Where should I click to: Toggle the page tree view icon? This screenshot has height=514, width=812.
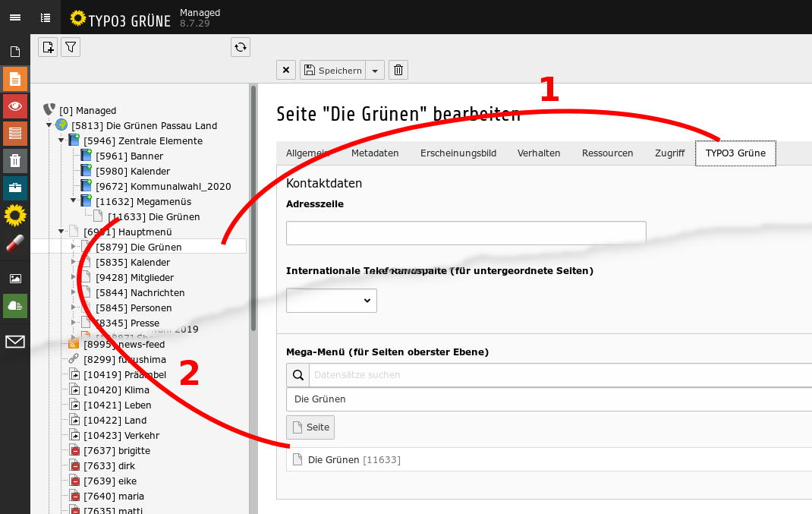tap(46, 17)
